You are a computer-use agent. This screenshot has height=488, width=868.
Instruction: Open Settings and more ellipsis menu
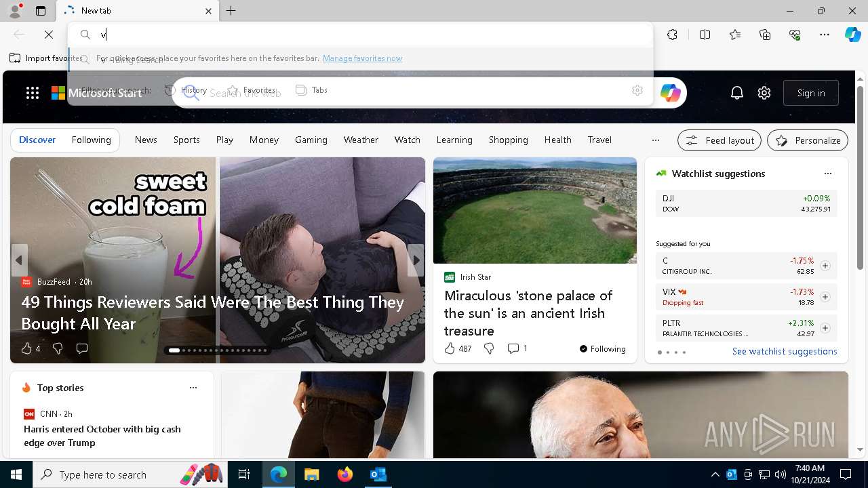point(825,35)
